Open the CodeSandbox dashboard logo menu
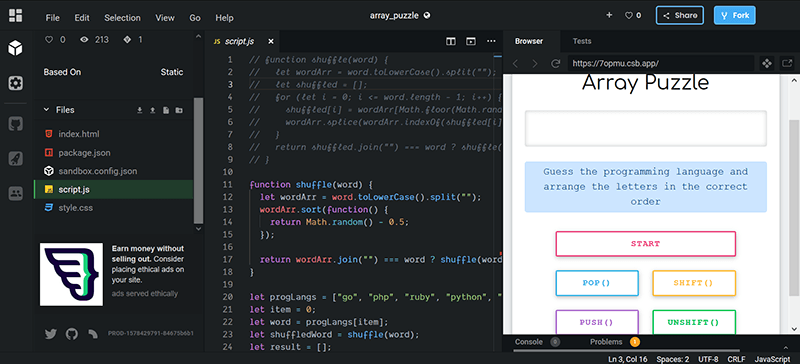 point(15,15)
